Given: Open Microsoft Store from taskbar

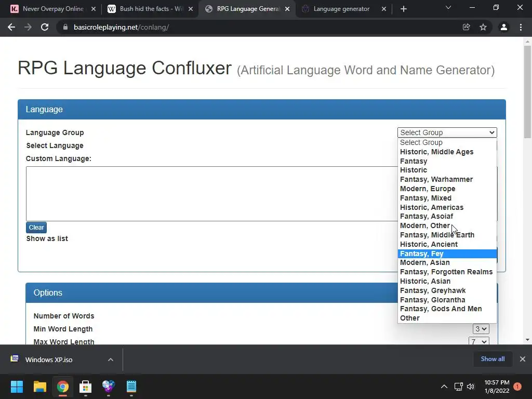Looking at the screenshot, I should click(86, 387).
